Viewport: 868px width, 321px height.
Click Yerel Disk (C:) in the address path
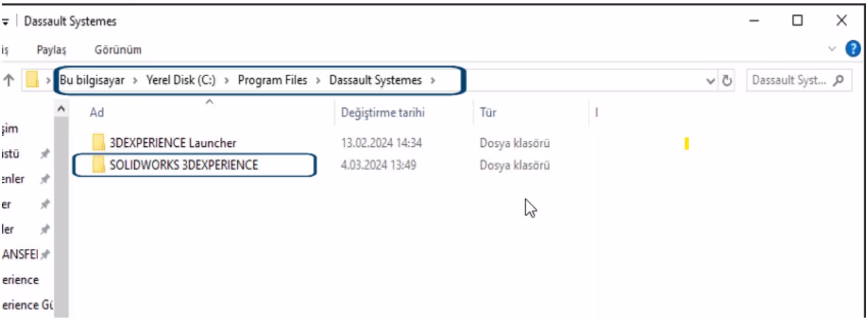point(181,80)
